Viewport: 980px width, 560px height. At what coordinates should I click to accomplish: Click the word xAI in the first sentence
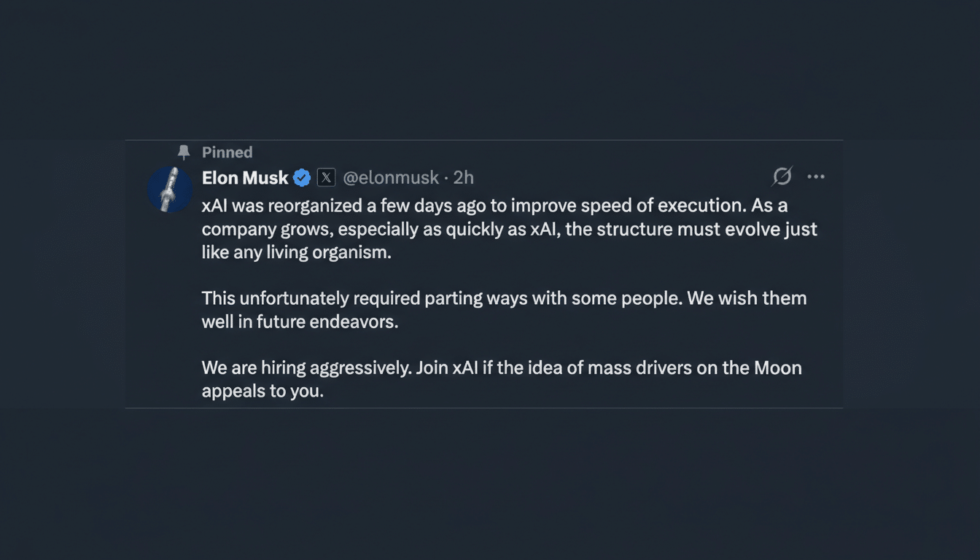(211, 205)
